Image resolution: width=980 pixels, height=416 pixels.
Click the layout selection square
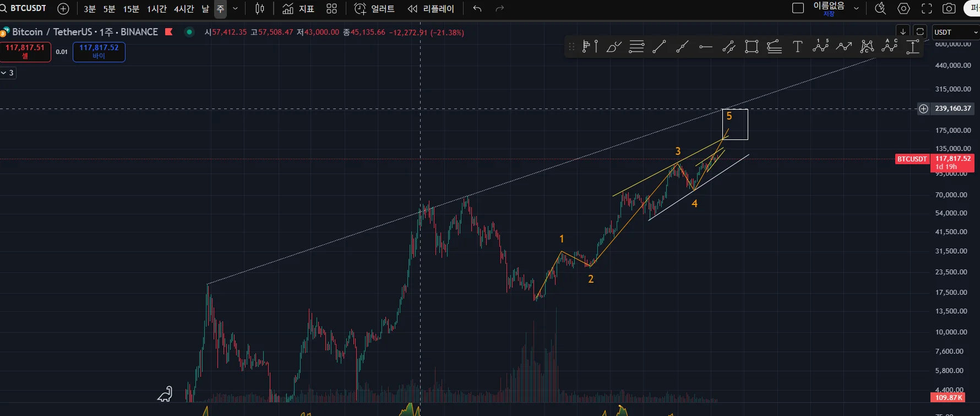point(798,8)
